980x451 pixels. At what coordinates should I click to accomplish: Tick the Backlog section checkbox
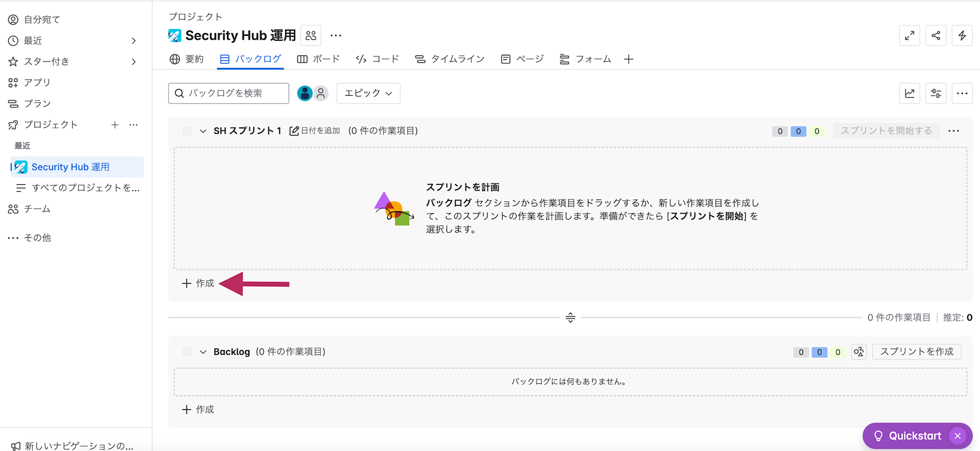pos(187,351)
